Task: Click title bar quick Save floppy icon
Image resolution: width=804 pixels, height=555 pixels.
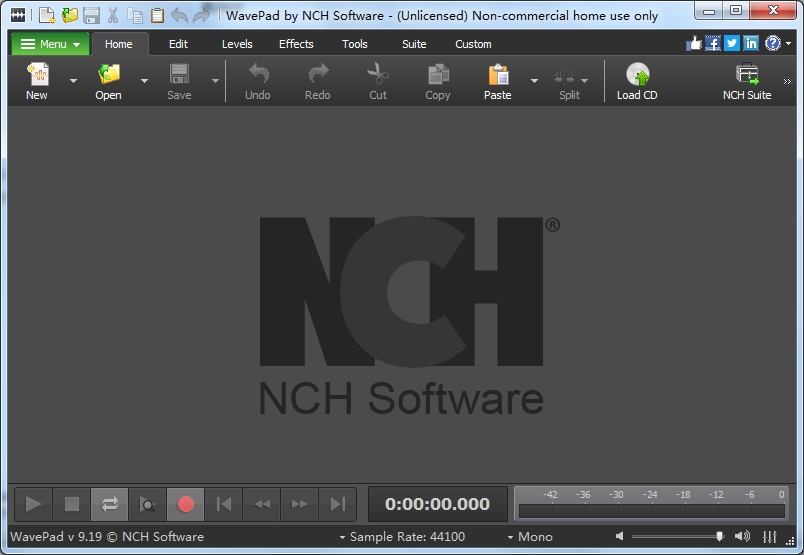Action: point(91,15)
